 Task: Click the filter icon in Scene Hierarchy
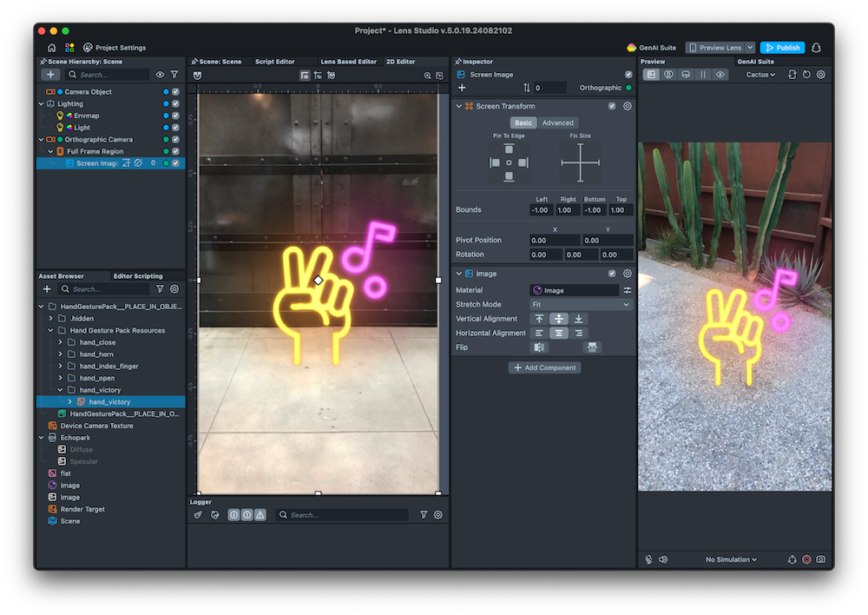tap(174, 75)
